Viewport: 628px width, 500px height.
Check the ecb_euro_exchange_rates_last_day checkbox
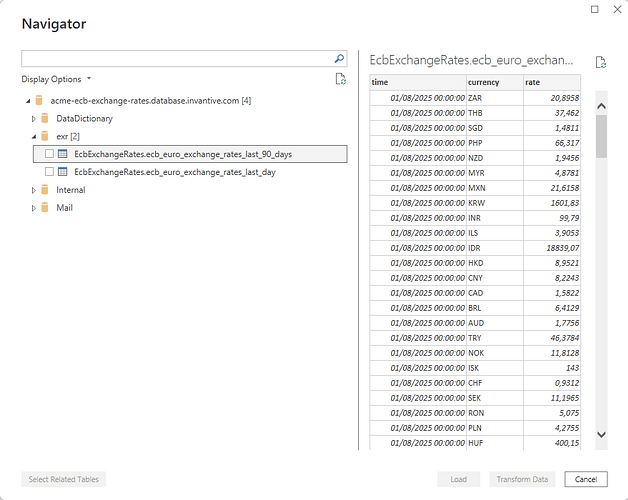(50, 172)
